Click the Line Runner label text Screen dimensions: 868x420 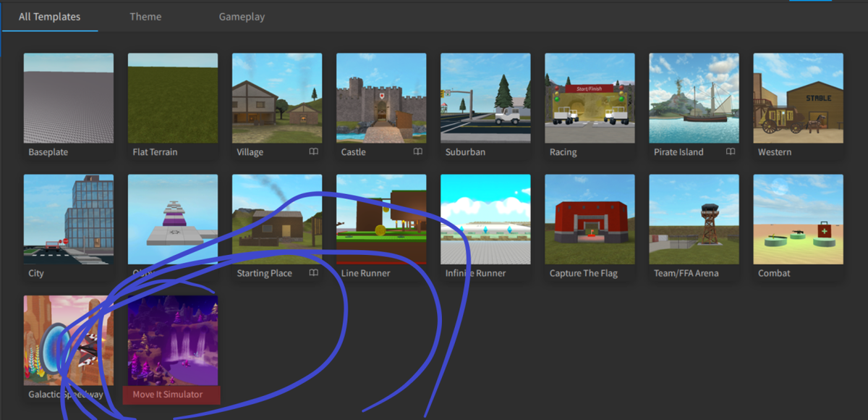(365, 273)
